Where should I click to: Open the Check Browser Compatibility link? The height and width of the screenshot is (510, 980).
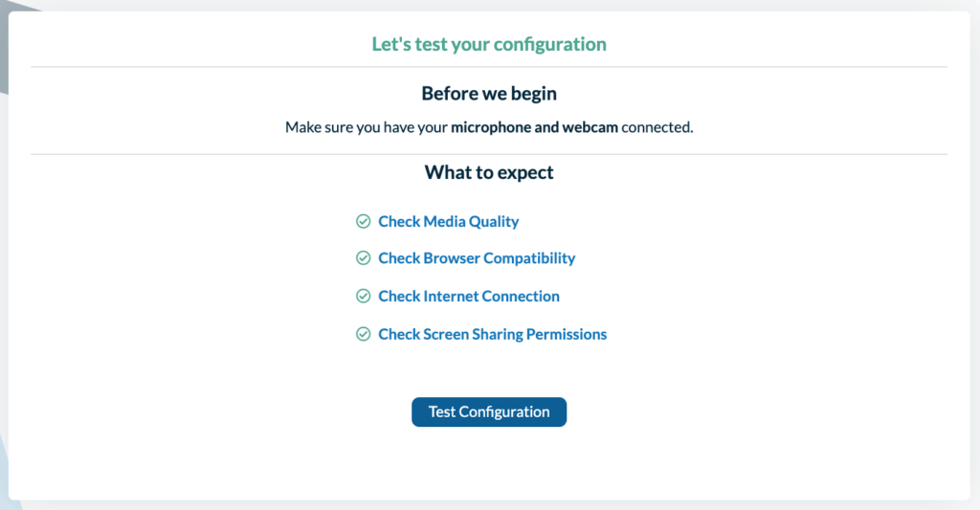477,258
